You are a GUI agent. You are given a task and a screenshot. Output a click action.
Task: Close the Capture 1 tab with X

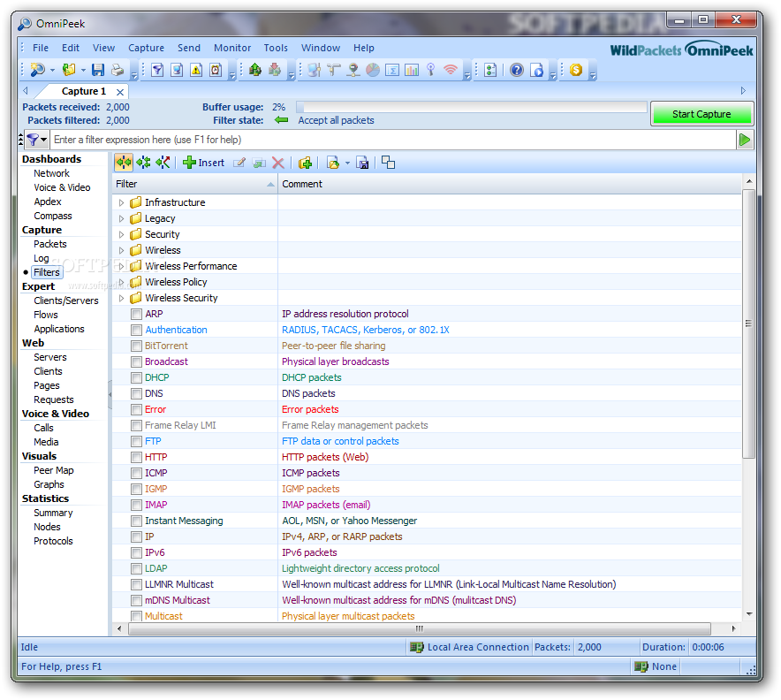click(120, 92)
